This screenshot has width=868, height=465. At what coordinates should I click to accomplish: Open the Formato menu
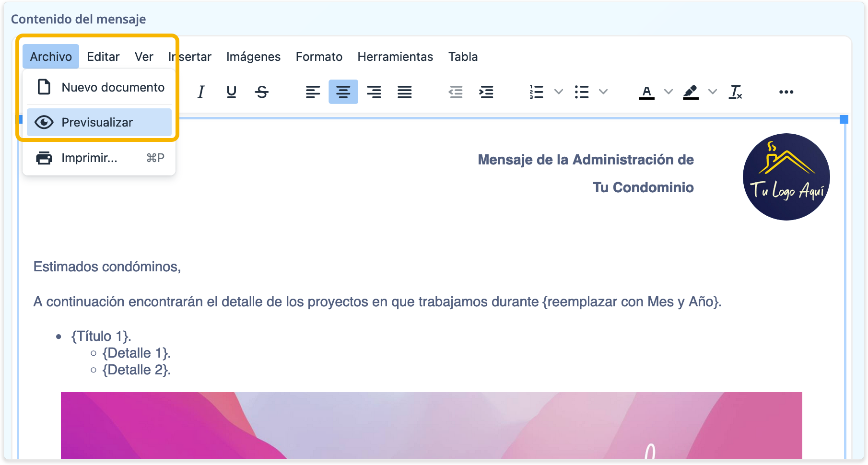point(319,57)
